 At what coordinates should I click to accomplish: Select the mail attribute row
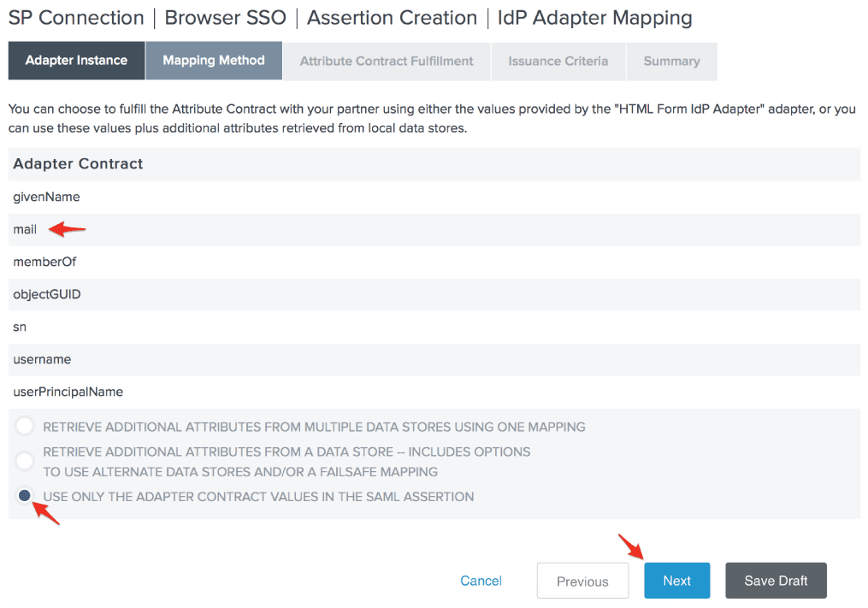23,229
